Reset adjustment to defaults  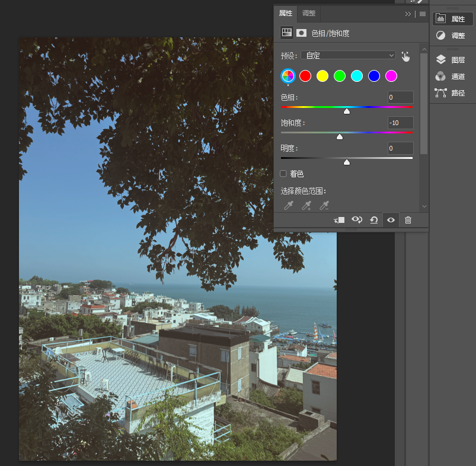[373, 220]
